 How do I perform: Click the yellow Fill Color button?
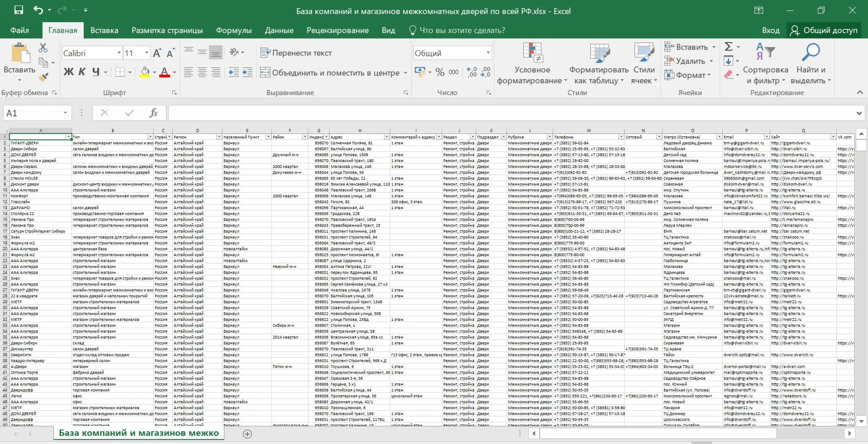click(x=145, y=72)
